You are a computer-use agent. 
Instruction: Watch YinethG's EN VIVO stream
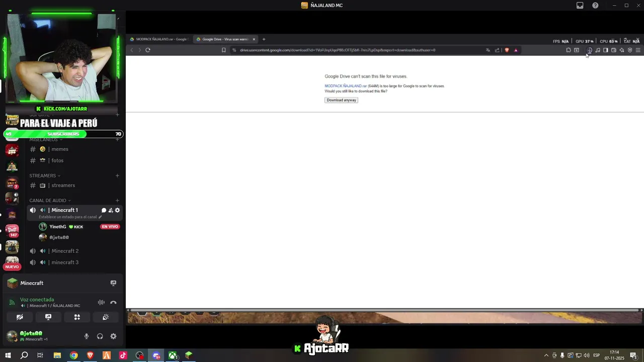(110, 227)
